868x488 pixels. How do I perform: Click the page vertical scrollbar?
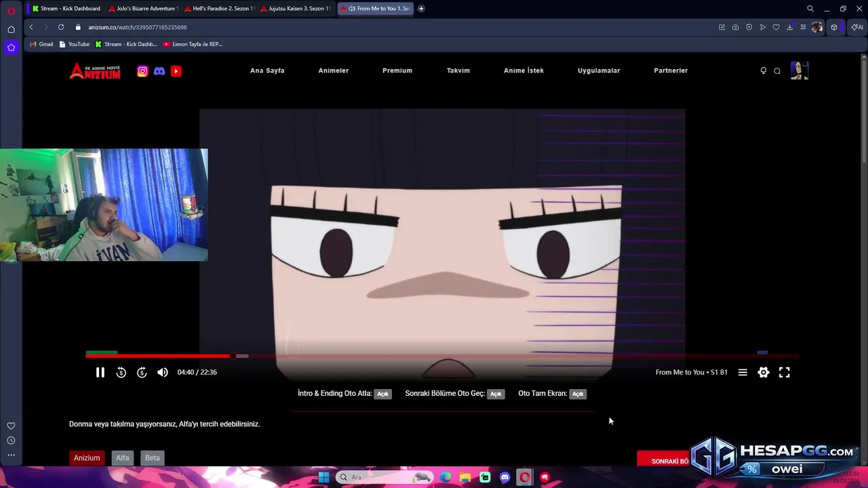[864, 108]
